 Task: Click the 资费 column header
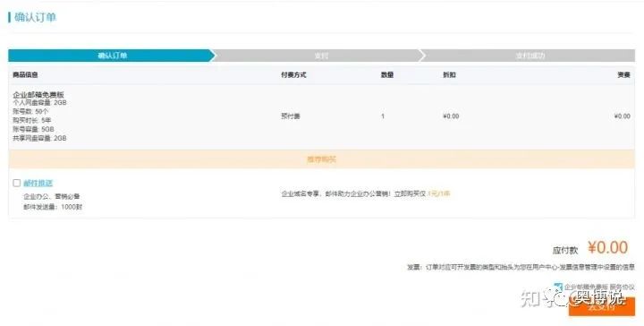(x=623, y=75)
